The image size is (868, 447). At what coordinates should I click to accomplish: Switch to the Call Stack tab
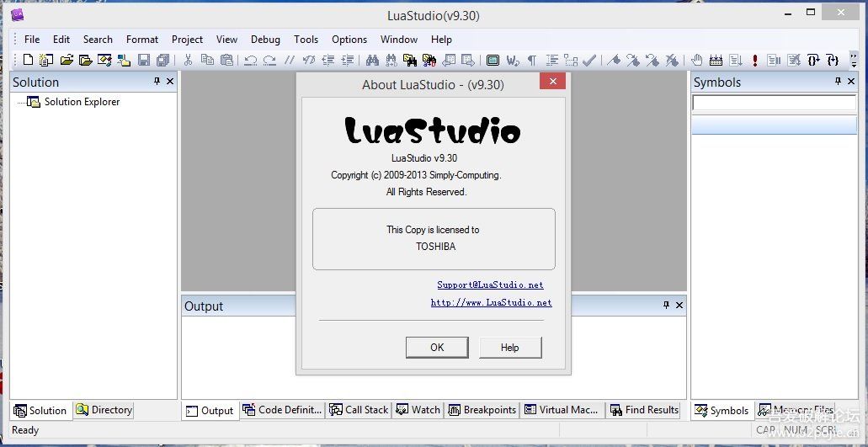359,410
